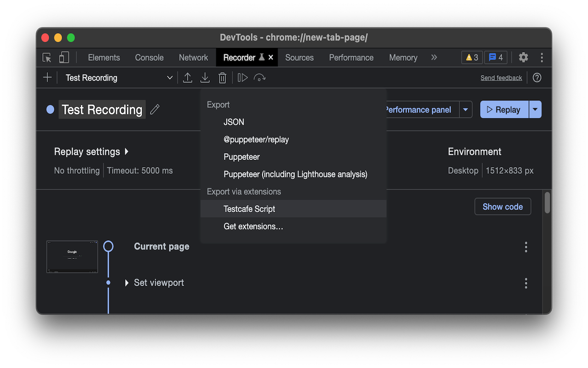This screenshot has height=368, width=588.
Task: Open the help question mark icon
Action: coord(537,77)
